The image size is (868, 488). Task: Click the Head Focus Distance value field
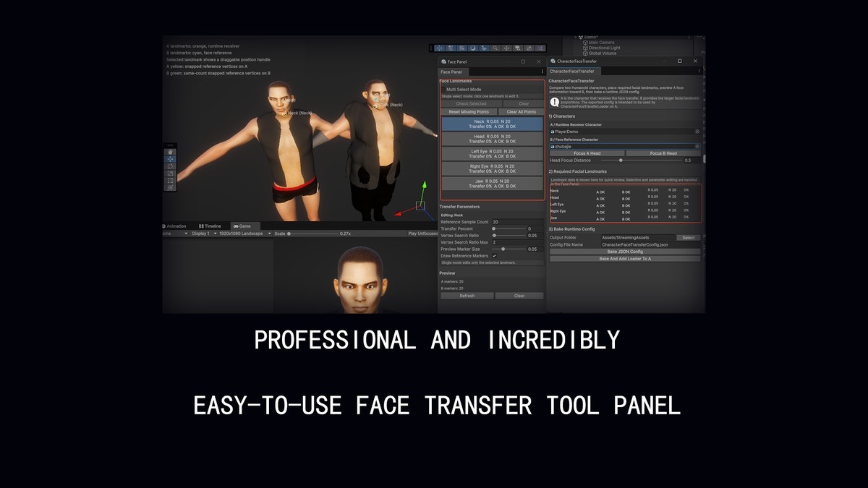click(x=692, y=160)
